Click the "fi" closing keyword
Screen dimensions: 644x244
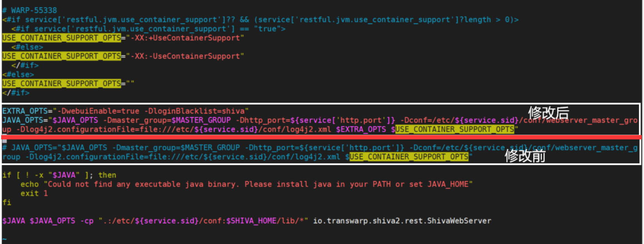(x=7, y=202)
